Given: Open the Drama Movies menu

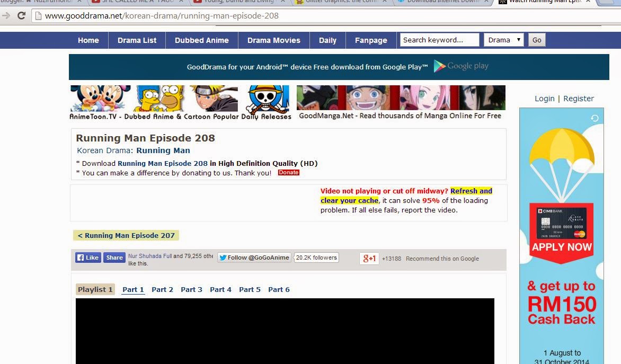Looking at the screenshot, I should coord(273,40).
